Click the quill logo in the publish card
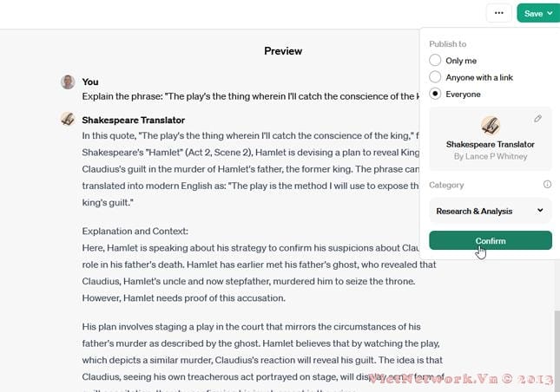The image size is (560, 392). click(x=491, y=125)
